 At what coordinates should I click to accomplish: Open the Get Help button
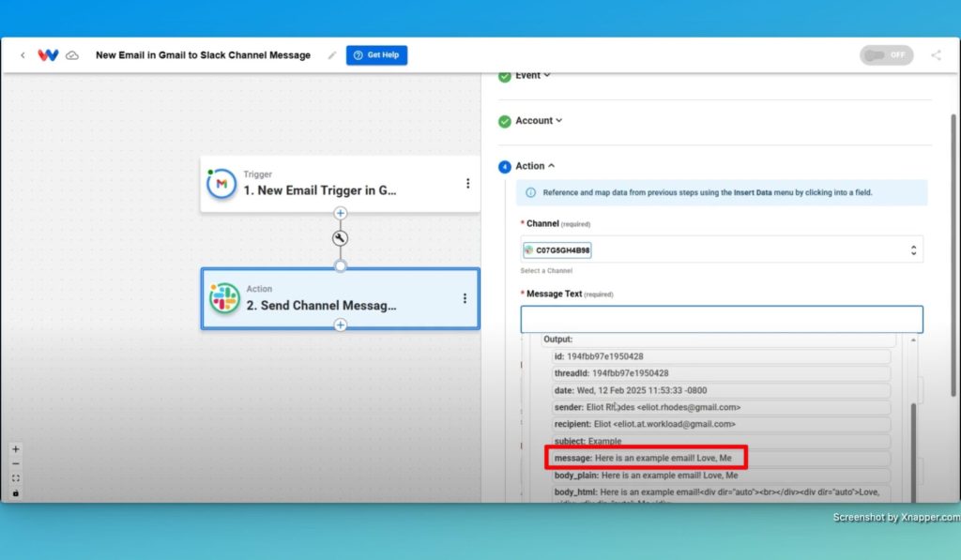coord(376,55)
